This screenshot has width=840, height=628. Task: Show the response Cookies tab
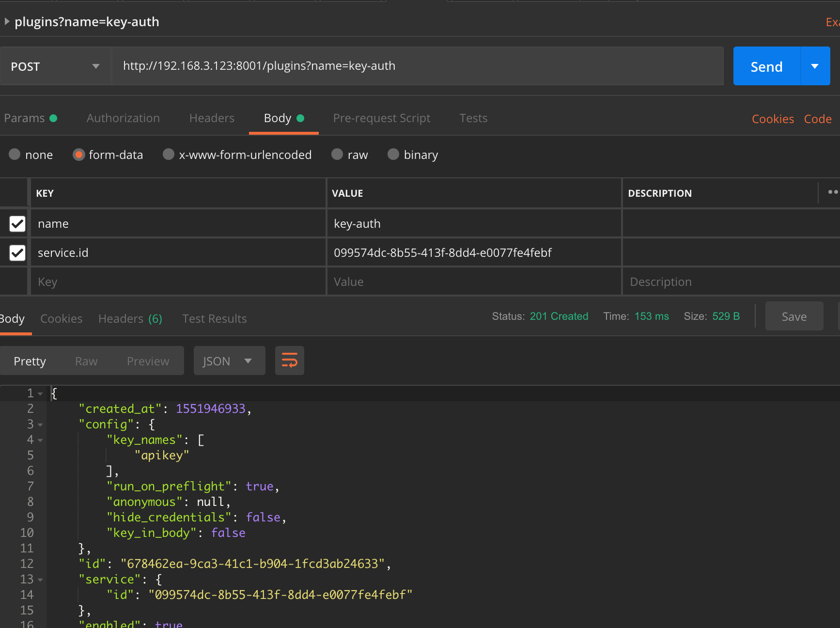62,318
